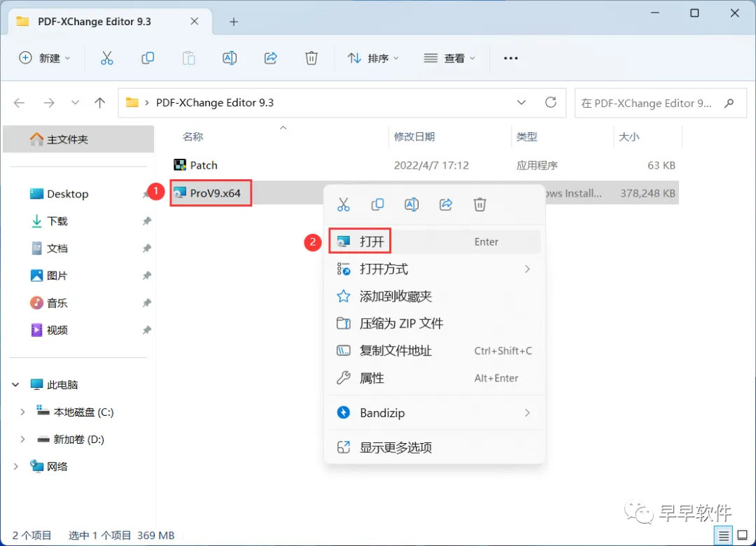
Task: Click the 63 KB size cell
Action: coord(661,165)
